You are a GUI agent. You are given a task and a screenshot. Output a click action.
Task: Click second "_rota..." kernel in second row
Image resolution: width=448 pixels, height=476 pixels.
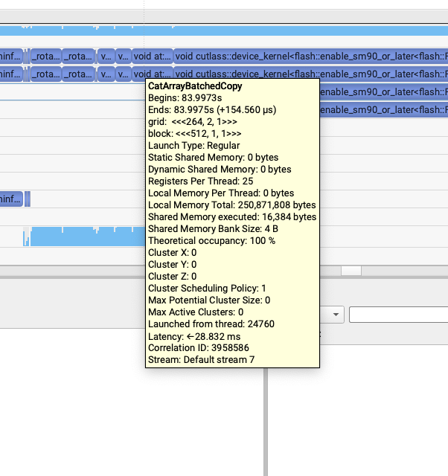tap(78, 74)
